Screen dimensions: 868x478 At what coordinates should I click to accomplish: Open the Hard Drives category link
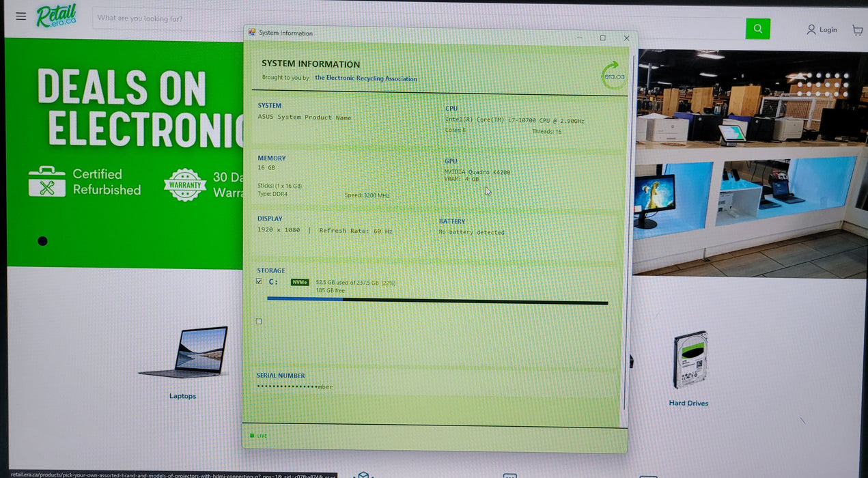(688, 403)
